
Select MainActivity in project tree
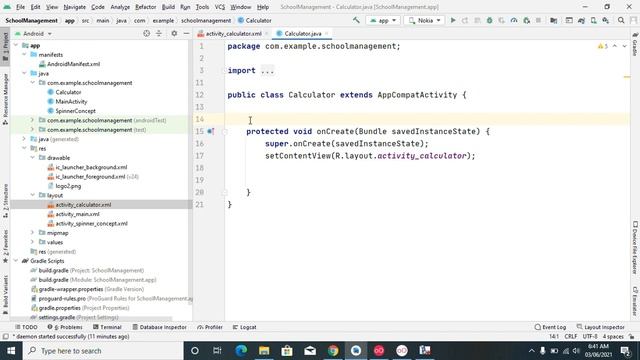tap(71, 101)
